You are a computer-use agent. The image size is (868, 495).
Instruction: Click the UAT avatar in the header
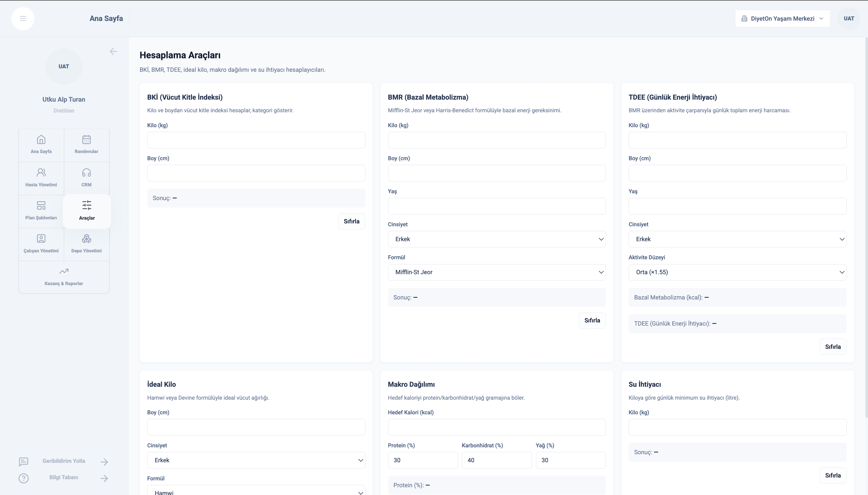point(849,18)
